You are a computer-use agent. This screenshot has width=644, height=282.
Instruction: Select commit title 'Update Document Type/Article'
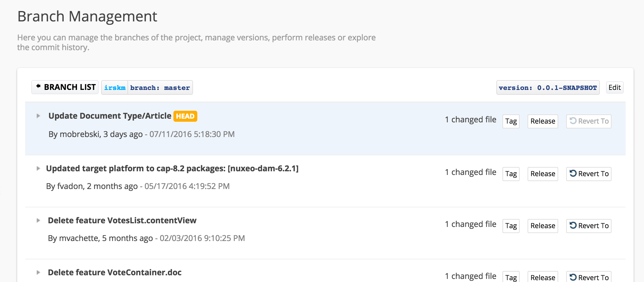(110, 116)
